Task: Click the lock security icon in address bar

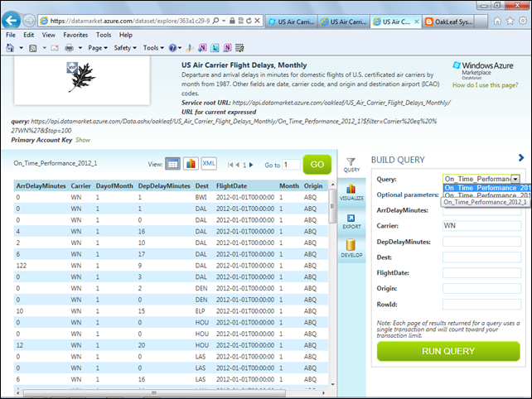Action: pos(232,21)
